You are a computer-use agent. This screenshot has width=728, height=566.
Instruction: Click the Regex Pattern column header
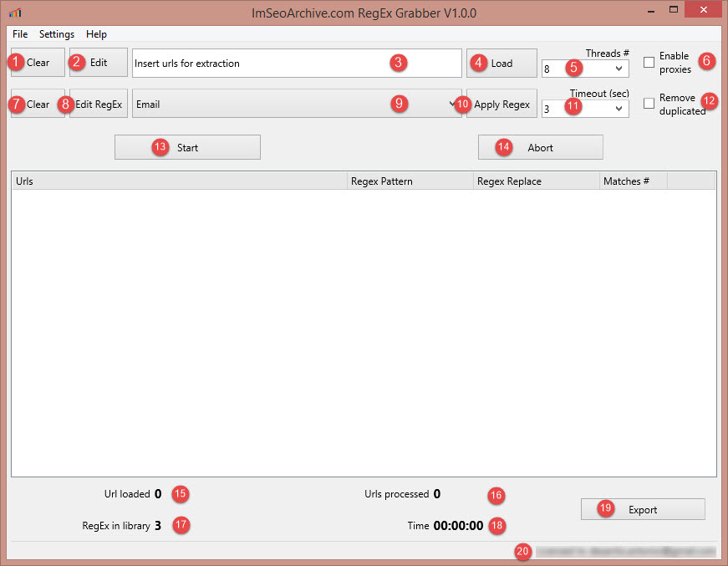pos(410,181)
